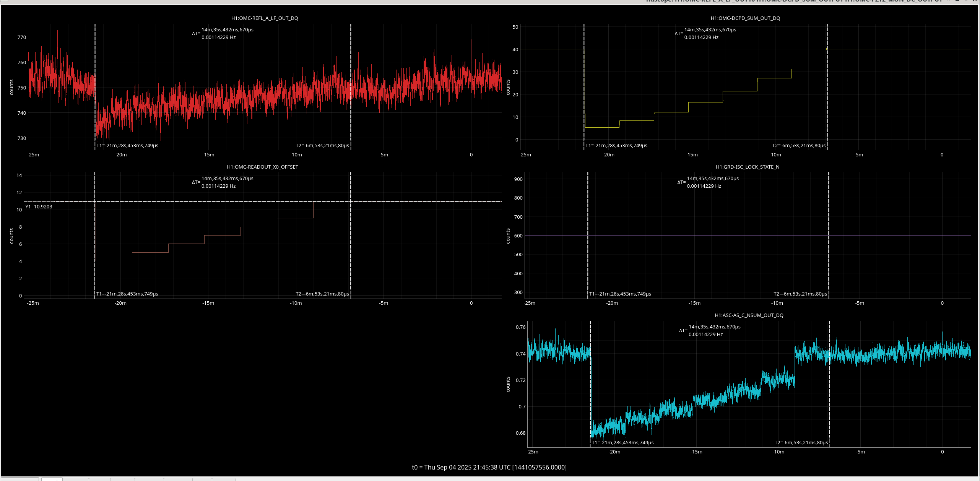Viewport: 980px width, 481px height.
Task: Click the 'counts' axis label of REFL_A plot
Action: click(11, 87)
